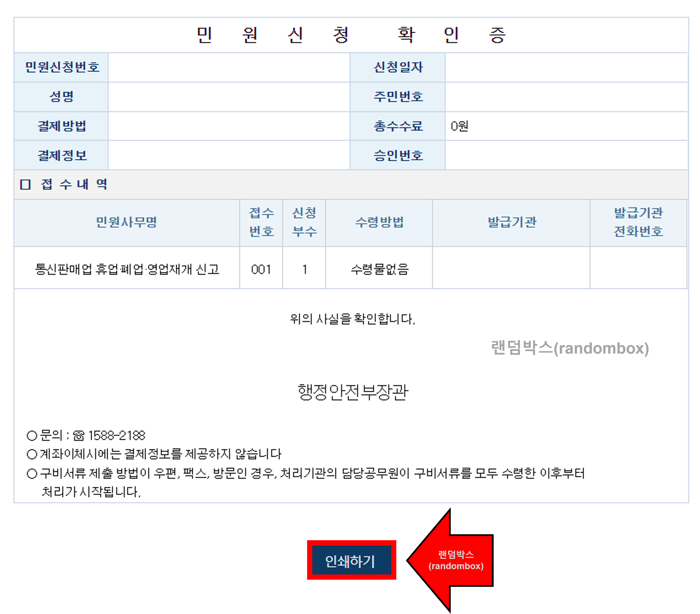The height and width of the screenshot is (614, 700).
Task: Click the circle bullet before 구비서류 제출
Action: coord(32,473)
